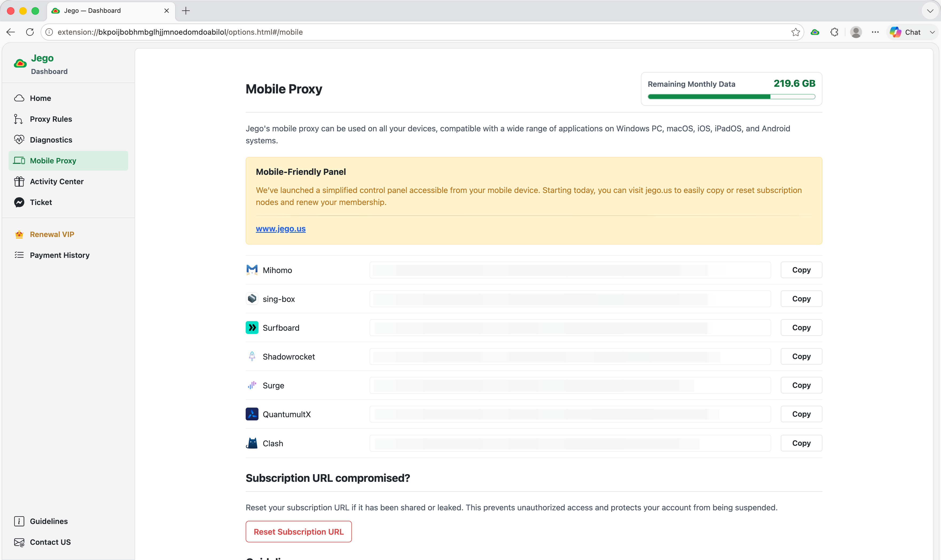Click the Surge URL field
This screenshot has height=560, width=941.
[570, 385]
